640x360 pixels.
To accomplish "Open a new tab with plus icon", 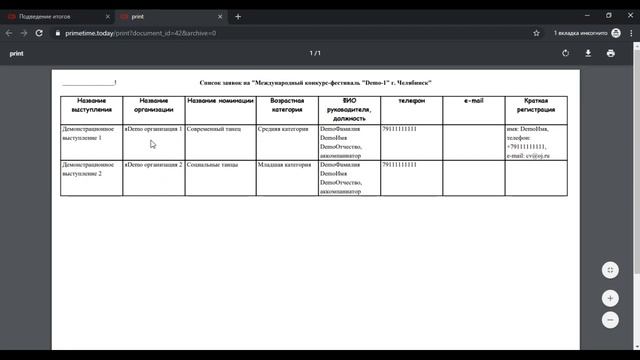I will point(238,17).
